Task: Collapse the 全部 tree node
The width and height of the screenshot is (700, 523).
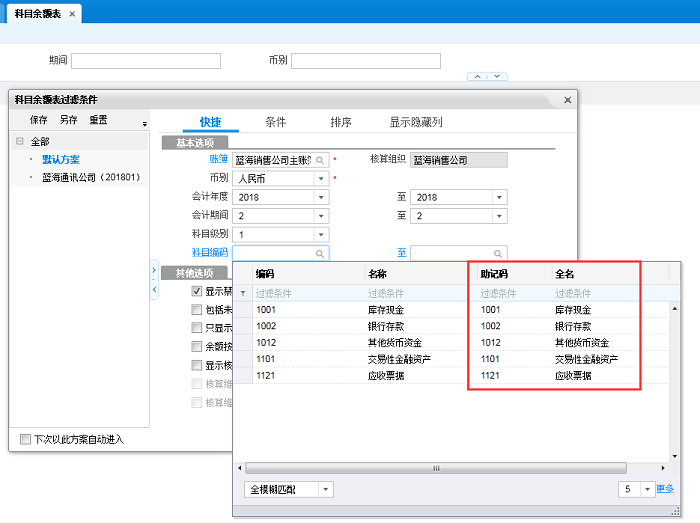Action: 19,142
